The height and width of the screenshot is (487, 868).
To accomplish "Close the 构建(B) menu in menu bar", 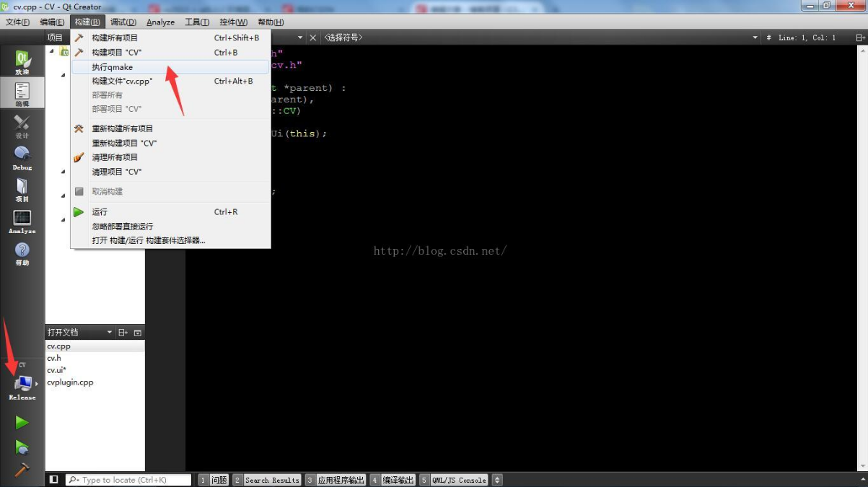I will click(x=87, y=22).
